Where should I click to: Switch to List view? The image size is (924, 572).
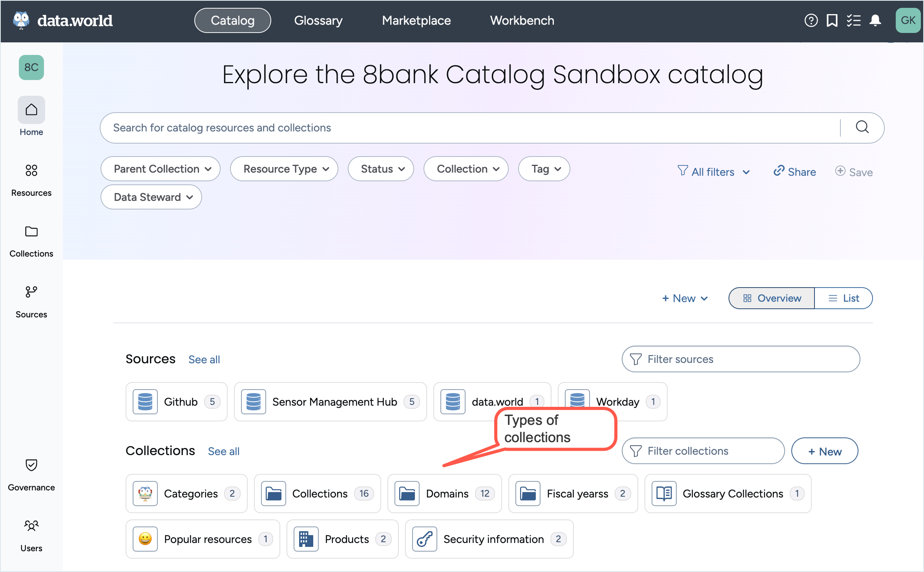click(843, 298)
